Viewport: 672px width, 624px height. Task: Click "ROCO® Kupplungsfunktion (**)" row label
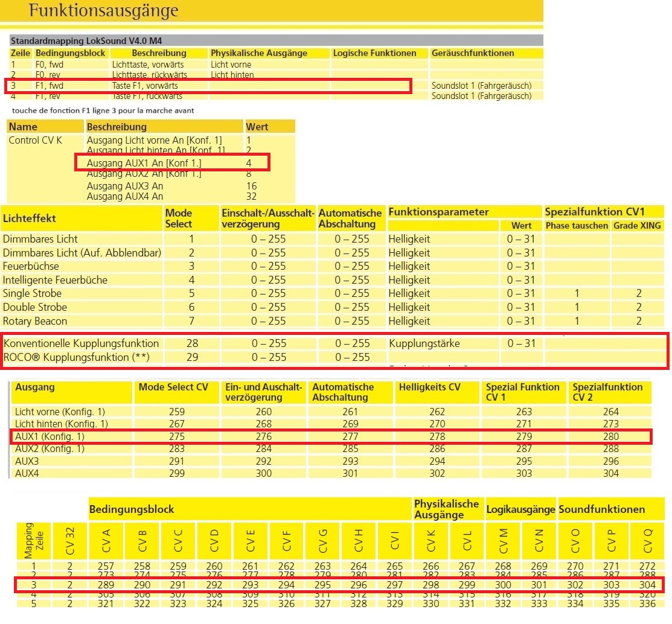tap(76, 357)
